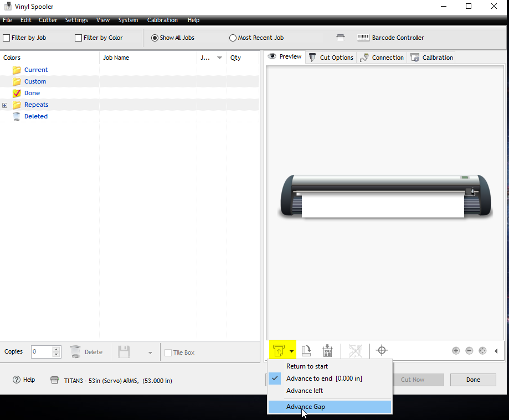Click the Vinyl Spooler title bar icon

[8, 6]
